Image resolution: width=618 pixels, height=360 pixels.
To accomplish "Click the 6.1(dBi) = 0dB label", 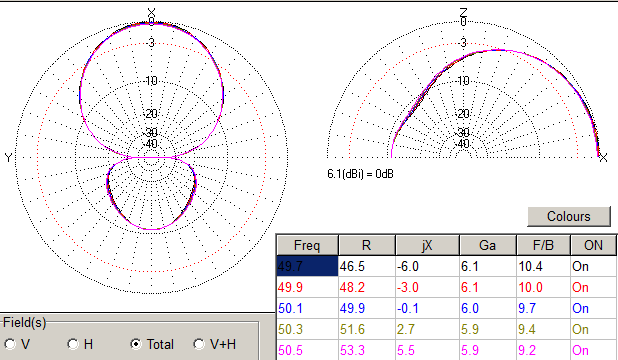I will [x=360, y=174].
